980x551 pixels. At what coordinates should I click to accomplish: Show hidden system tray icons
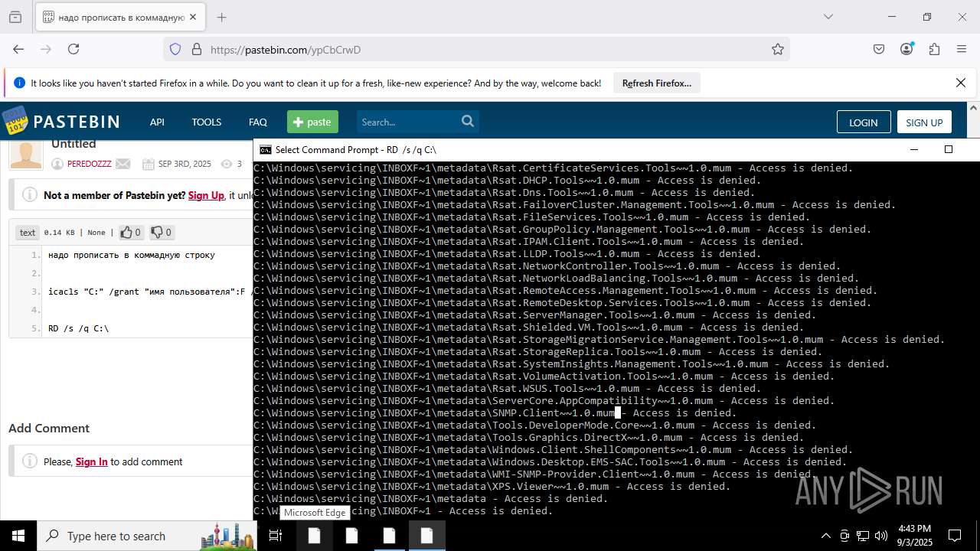(825, 536)
